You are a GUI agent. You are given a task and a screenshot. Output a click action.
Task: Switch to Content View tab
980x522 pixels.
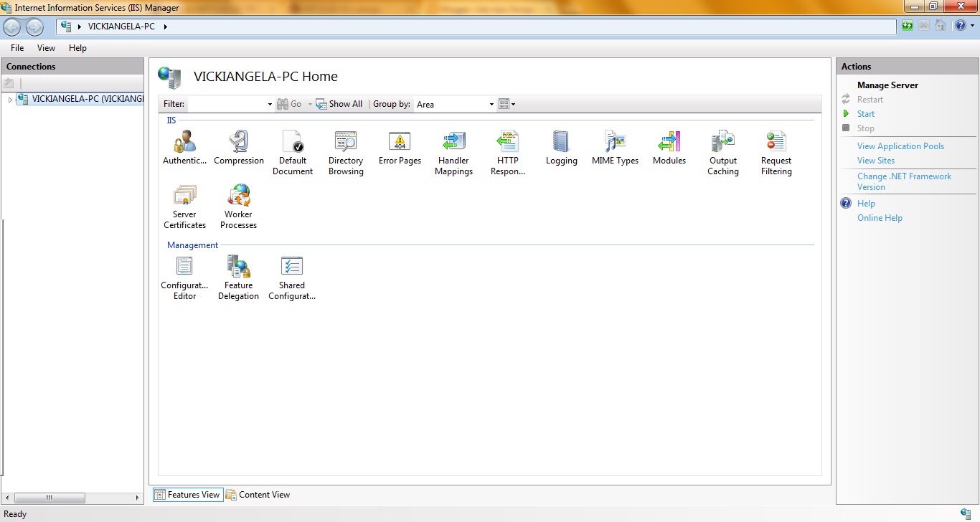[258, 495]
